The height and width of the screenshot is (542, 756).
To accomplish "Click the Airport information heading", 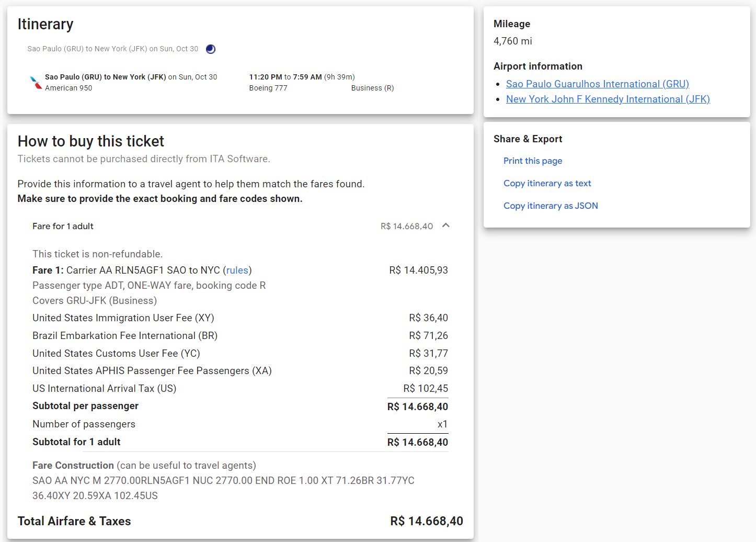I will (x=538, y=66).
